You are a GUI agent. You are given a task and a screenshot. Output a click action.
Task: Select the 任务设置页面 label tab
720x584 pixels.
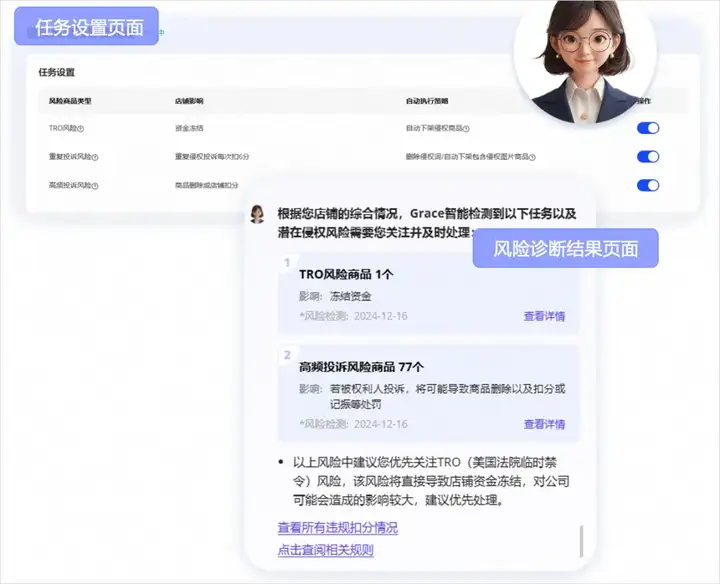[86, 27]
